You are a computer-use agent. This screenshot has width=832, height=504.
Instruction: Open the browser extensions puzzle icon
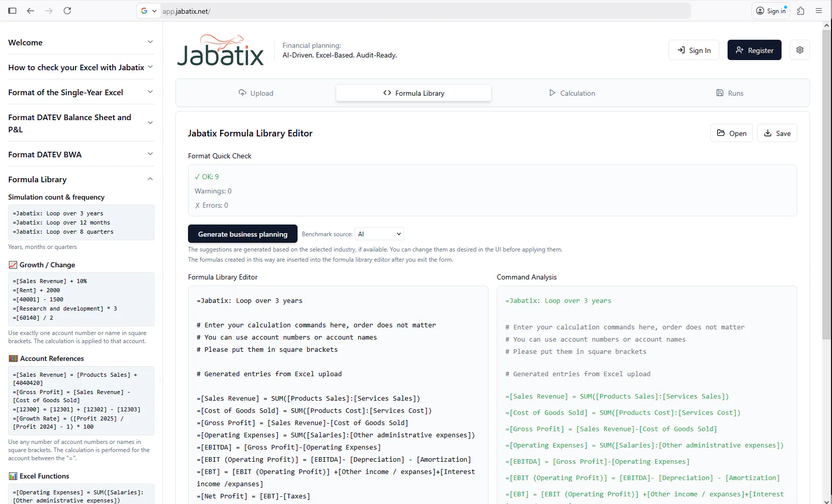coord(800,11)
